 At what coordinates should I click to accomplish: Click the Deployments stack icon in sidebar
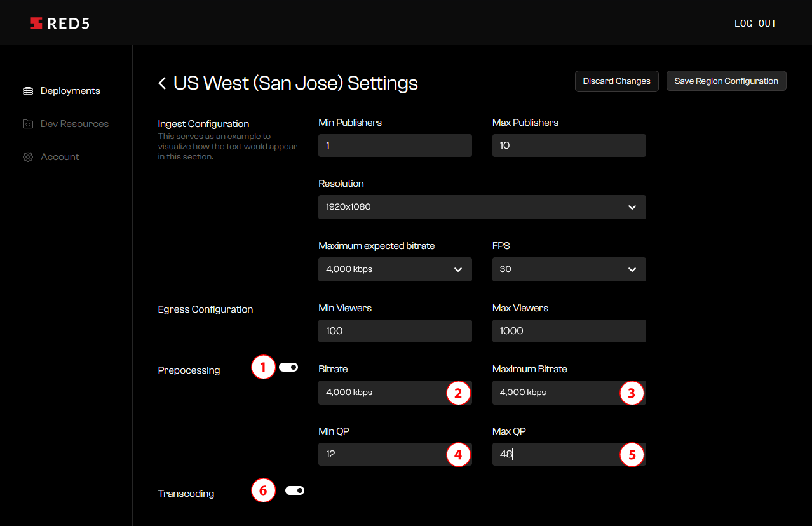(28, 91)
